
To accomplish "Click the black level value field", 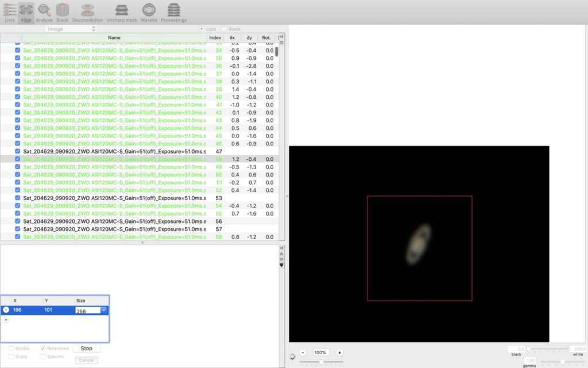I will click(516, 349).
